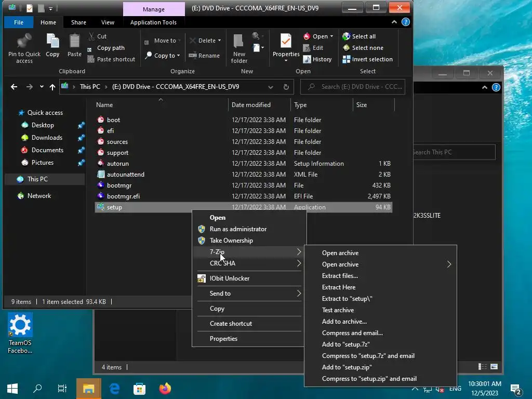The width and height of the screenshot is (532, 399).
Task: Click Select all in ribbon
Action: [x=359, y=36]
